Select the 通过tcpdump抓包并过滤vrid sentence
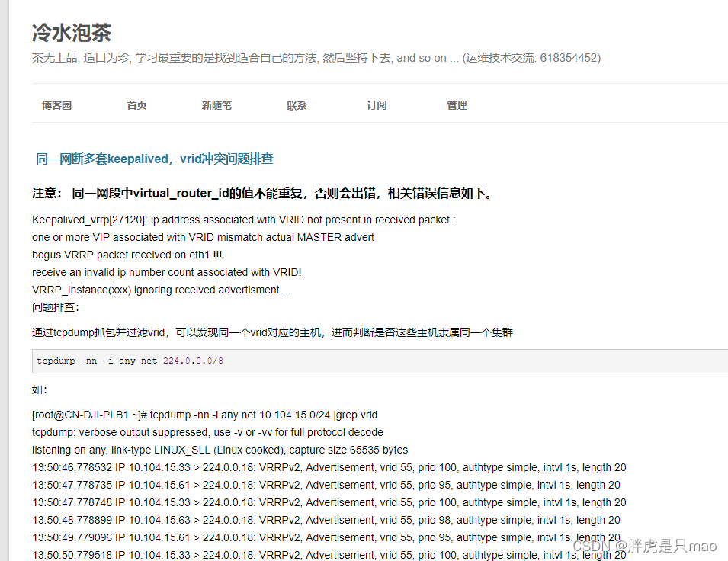Viewport: 728px width, 561px height. tap(272, 332)
